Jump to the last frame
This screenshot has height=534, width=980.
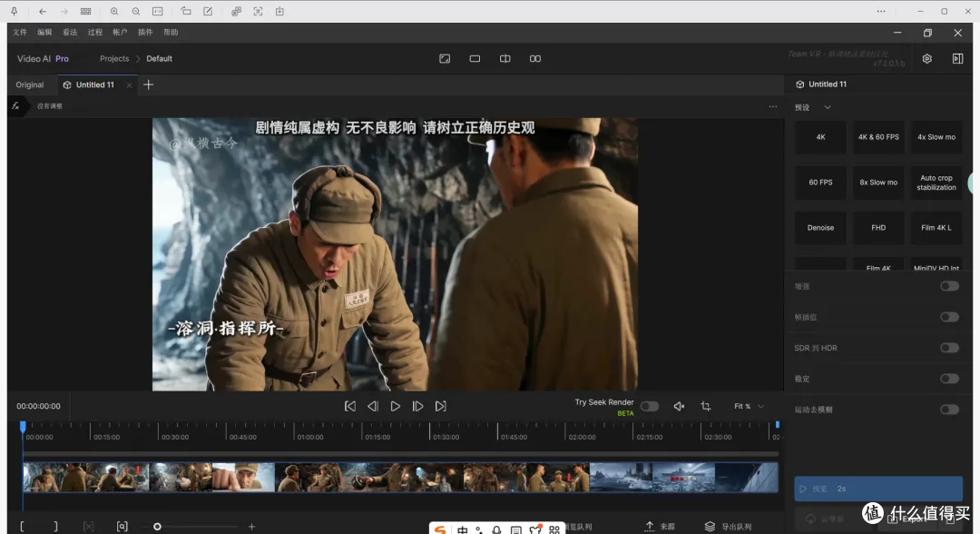point(441,407)
